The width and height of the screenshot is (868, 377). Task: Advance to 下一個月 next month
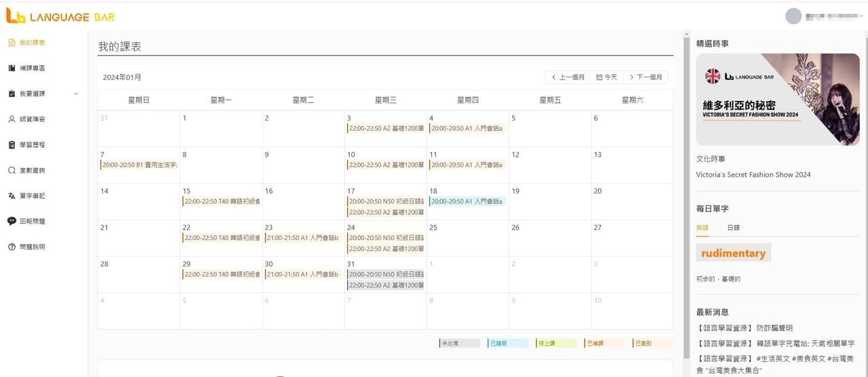646,77
